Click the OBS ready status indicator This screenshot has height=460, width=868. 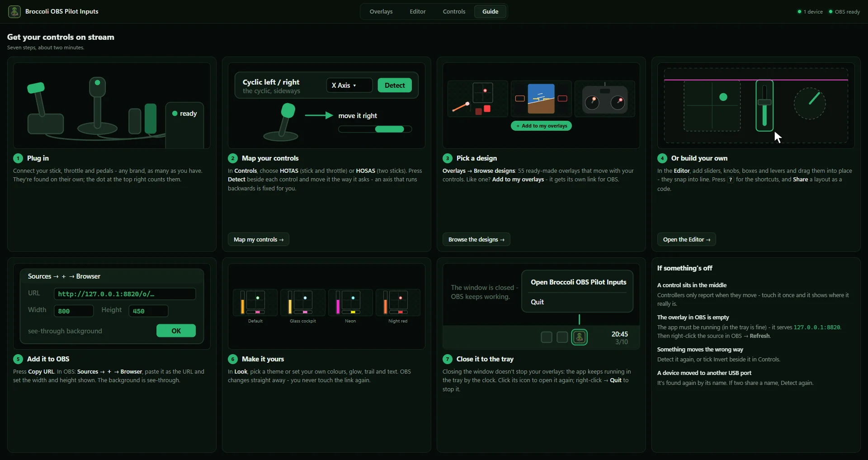pyautogui.click(x=844, y=12)
